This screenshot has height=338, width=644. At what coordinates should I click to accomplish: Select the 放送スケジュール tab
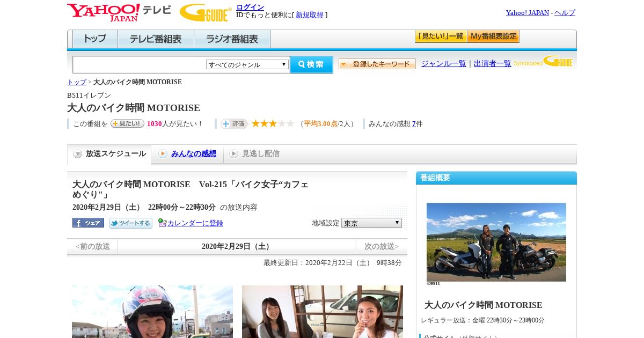109,154
